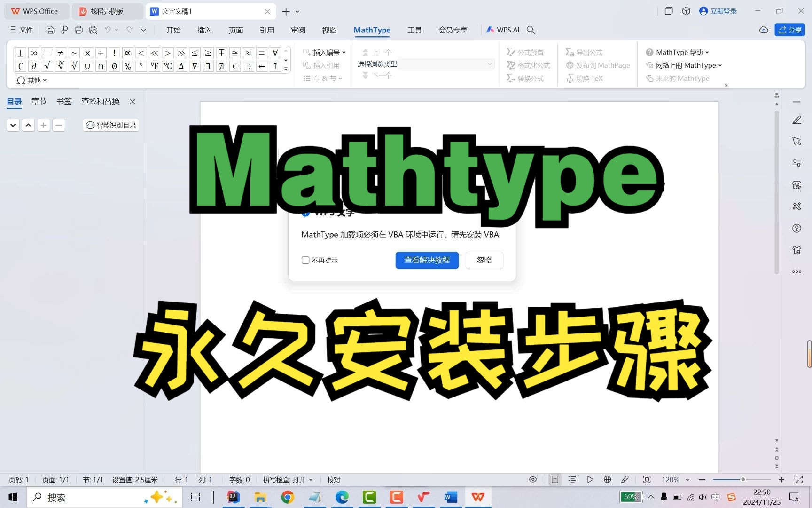812x508 pixels.
Task: Open the 选择浏览类型 combo box
Action: pyautogui.click(x=446, y=64)
